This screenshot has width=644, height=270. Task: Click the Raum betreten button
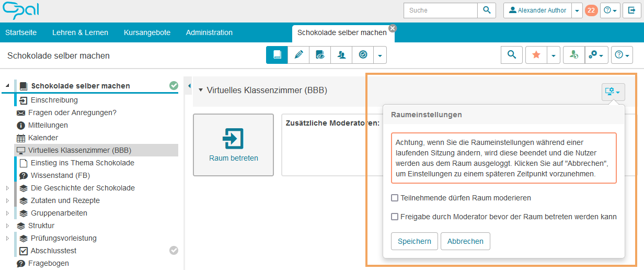point(233,145)
